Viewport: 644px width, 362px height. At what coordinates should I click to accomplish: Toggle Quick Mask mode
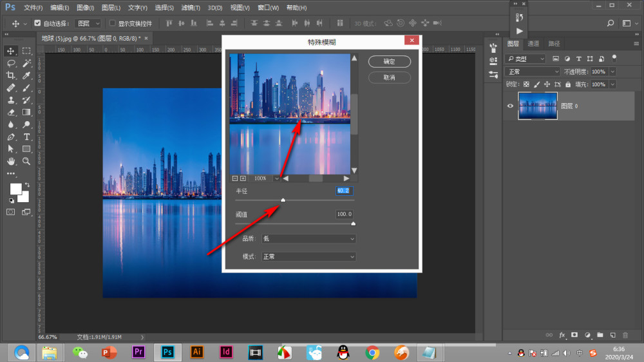pyautogui.click(x=11, y=212)
